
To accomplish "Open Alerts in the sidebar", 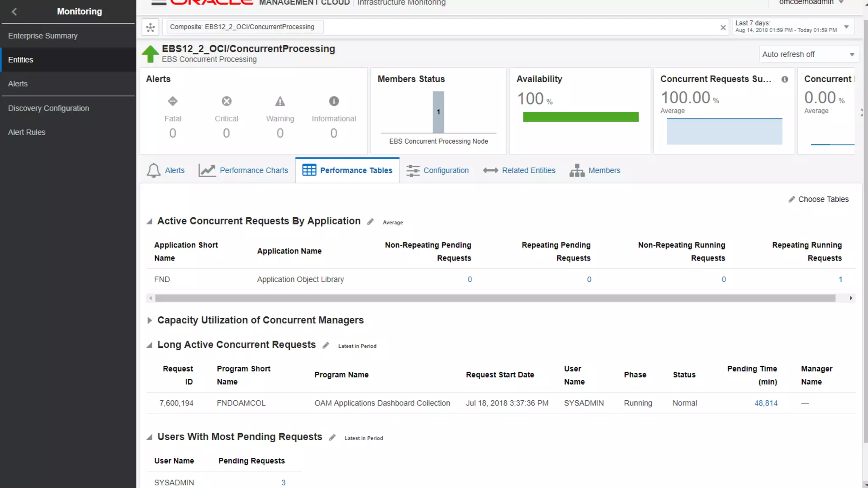I will click(68, 84).
